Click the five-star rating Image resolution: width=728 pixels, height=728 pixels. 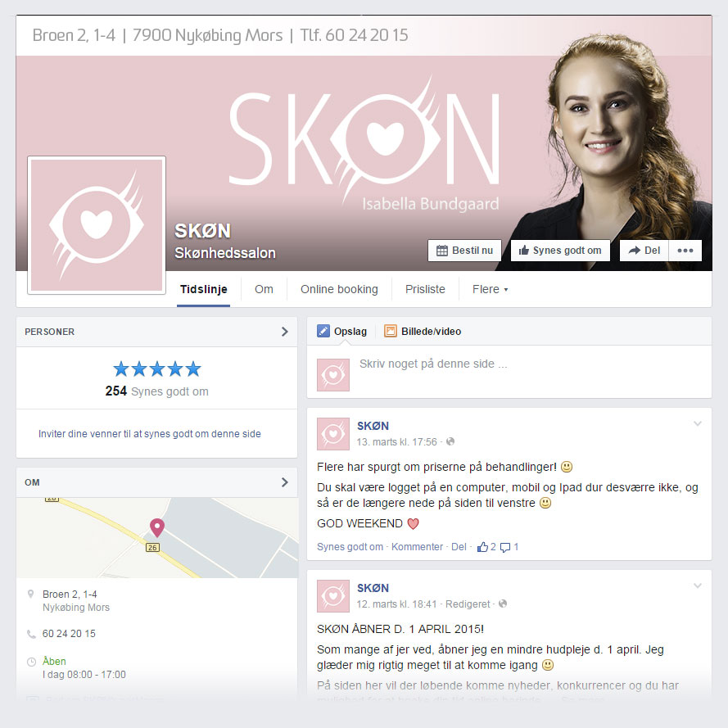pos(157,369)
